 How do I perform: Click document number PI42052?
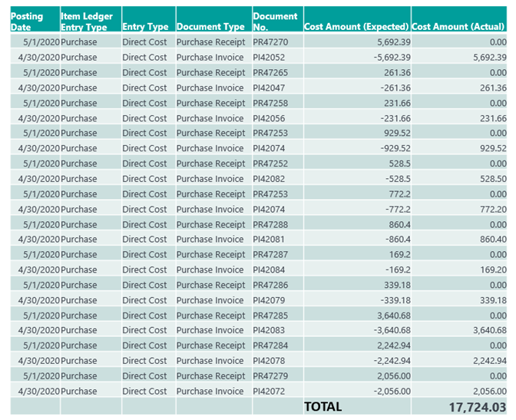click(x=278, y=58)
